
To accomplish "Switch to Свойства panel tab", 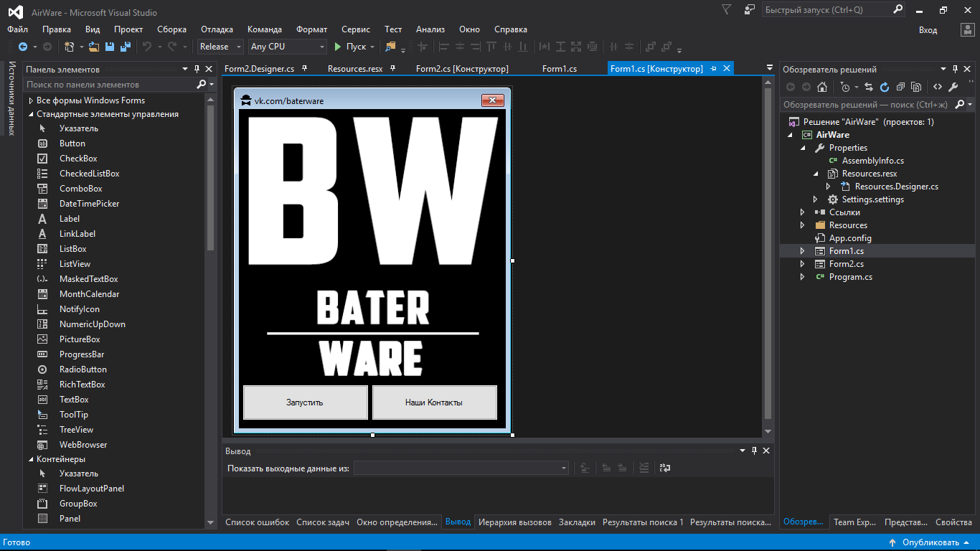I will 953,522.
